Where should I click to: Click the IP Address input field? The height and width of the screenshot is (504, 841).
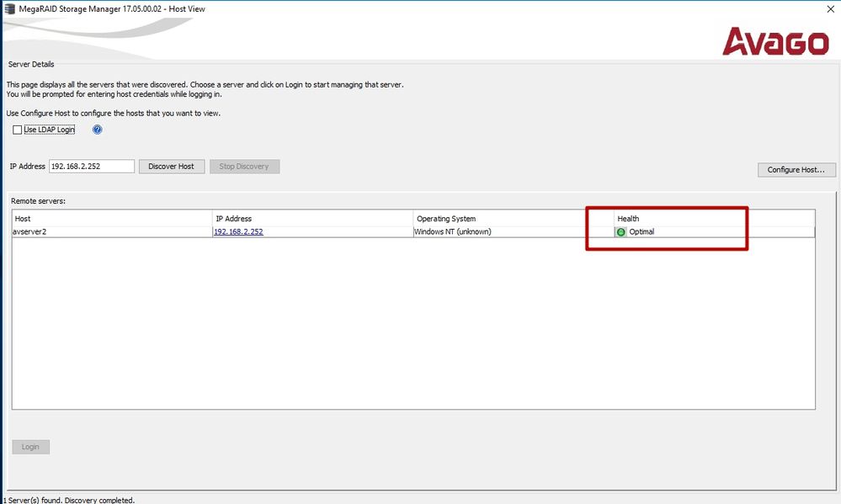point(92,167)
